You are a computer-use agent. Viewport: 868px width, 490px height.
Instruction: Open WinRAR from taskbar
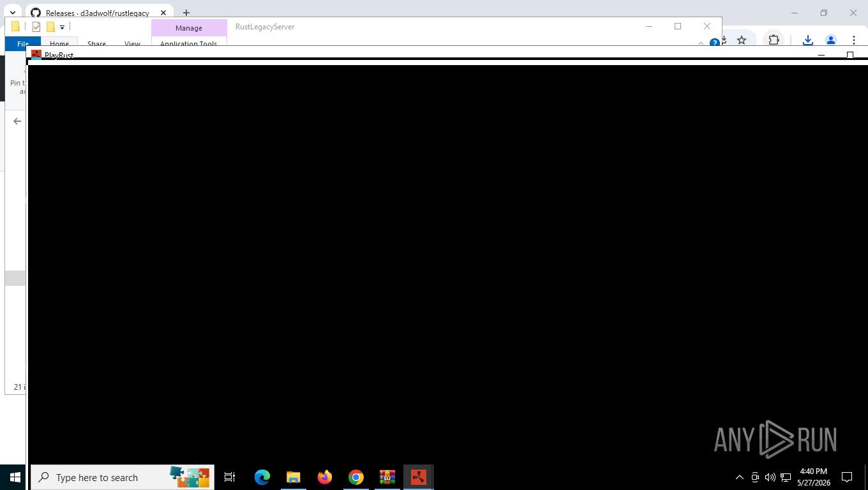click(x=387, y=477)
